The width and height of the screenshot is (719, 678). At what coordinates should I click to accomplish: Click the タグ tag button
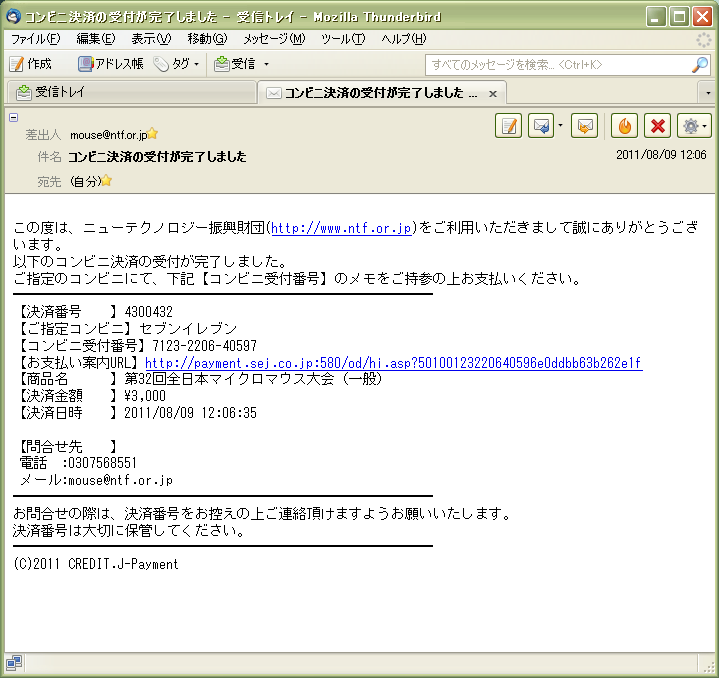coord(171,64)
